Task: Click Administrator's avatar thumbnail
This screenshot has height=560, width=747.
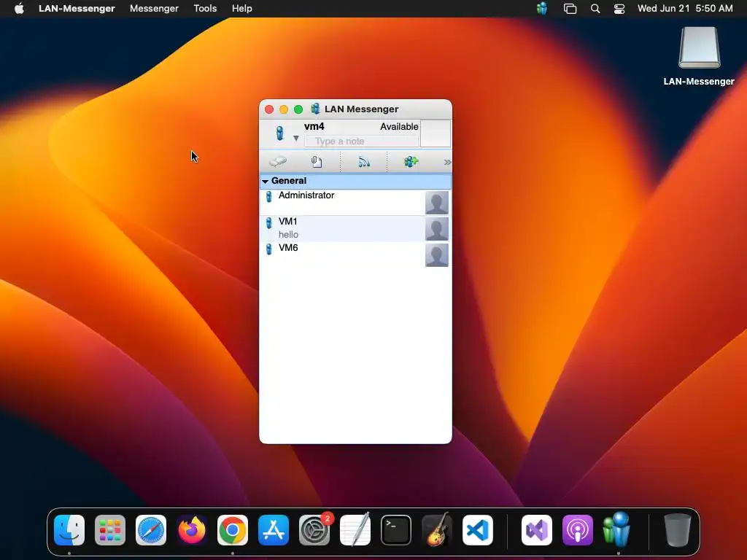Action: point(436,203)
